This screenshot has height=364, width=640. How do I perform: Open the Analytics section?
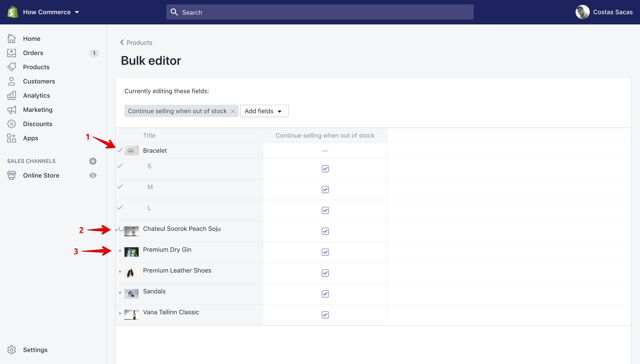(36, 95)
